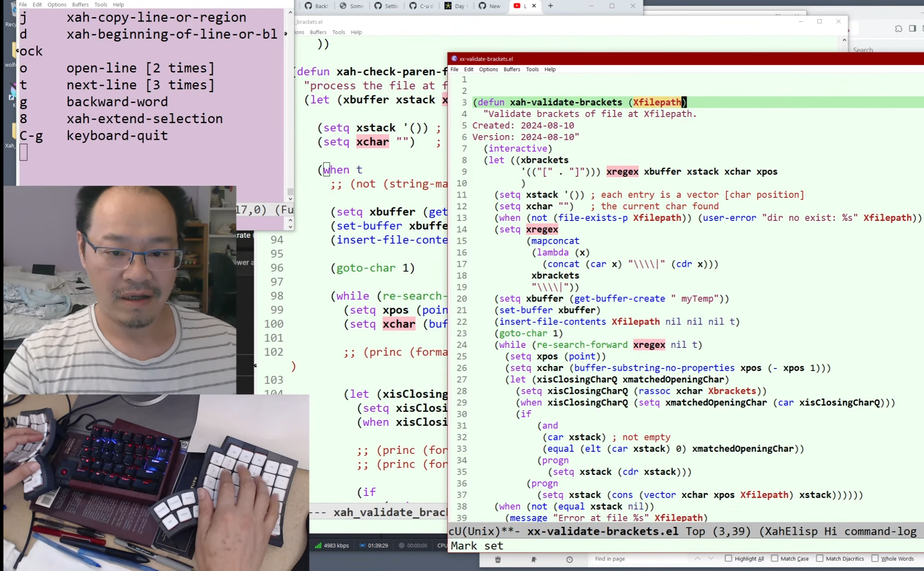
Task: Click scroll-up arrow of command-log window
Action: pos(290,12)
